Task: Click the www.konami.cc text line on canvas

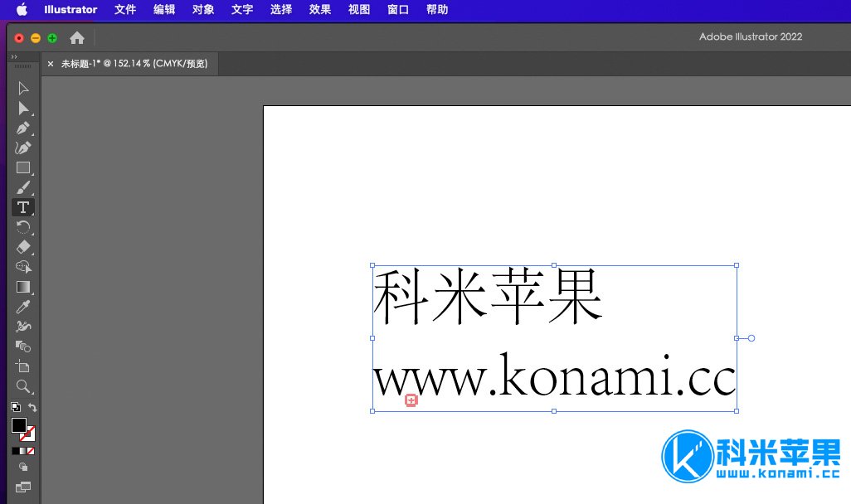Action: 554,376
